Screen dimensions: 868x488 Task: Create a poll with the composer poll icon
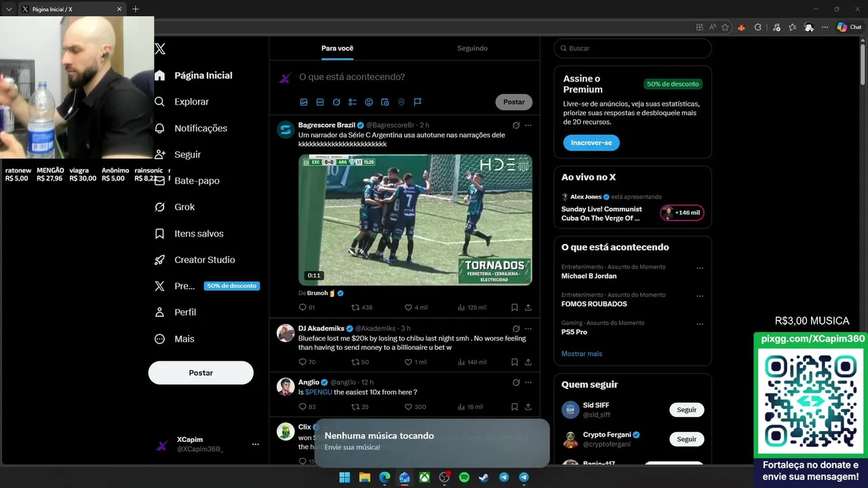point(353,102)
